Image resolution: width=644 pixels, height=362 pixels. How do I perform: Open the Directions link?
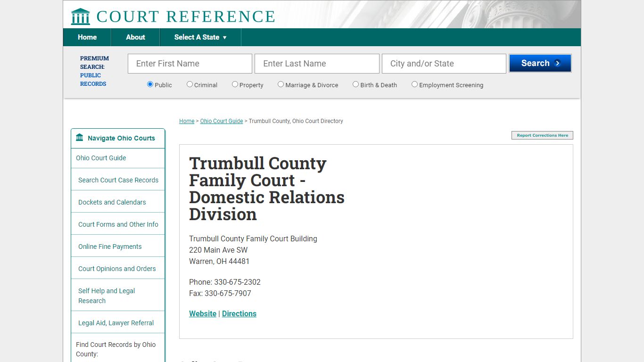pyautogui.click(x=239, y=313)
